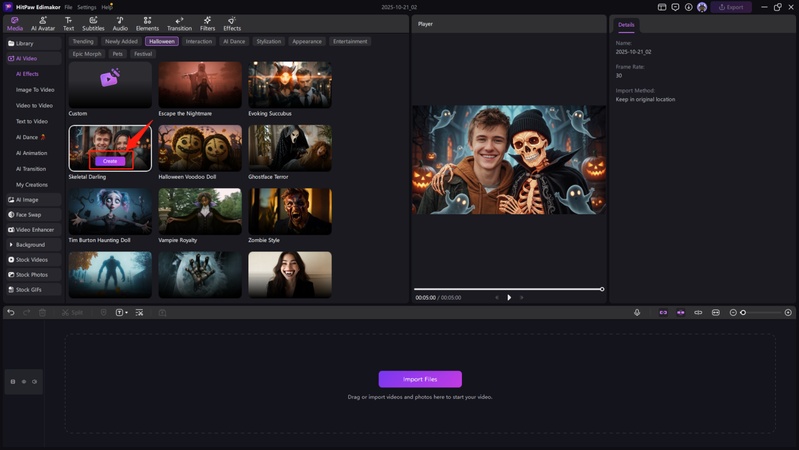Click the microphone voiceover icon on timeline toolbar
The image size is (799, 450).
click(637, 313)
